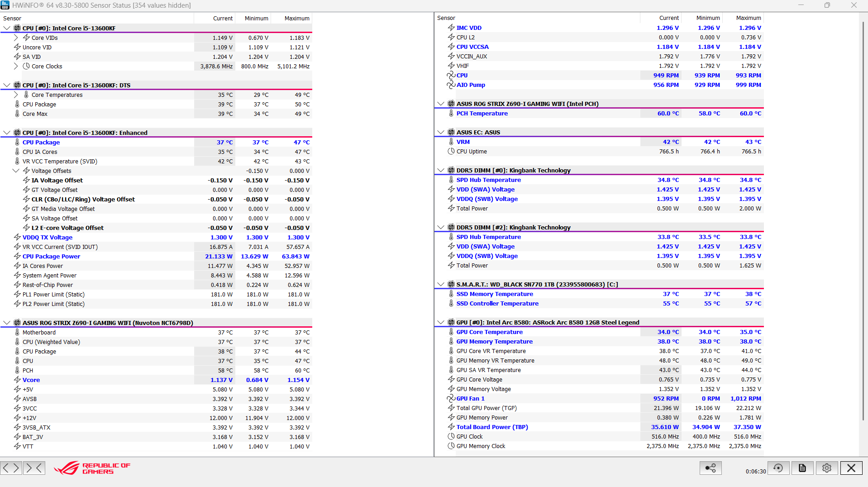This screenshot has width=868, height=487.
Task: Click the right panel vertical scrollbar
Action: tap(863, 221)
